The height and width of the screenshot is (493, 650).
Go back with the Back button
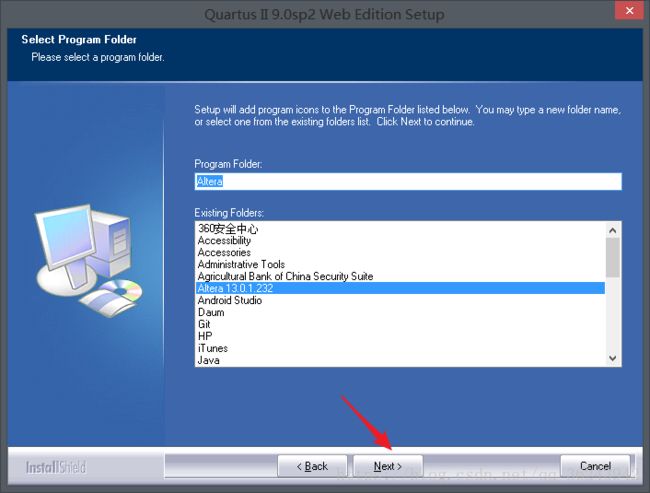click(312, 466)
